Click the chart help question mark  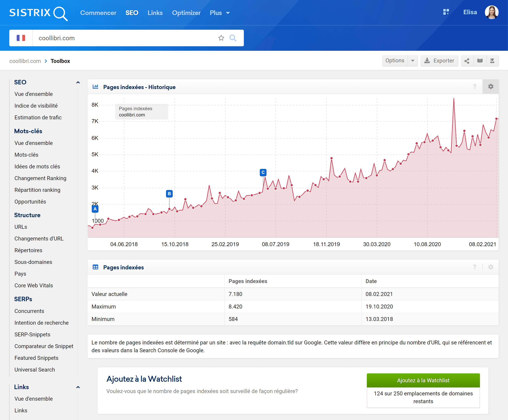coord(475,87)
